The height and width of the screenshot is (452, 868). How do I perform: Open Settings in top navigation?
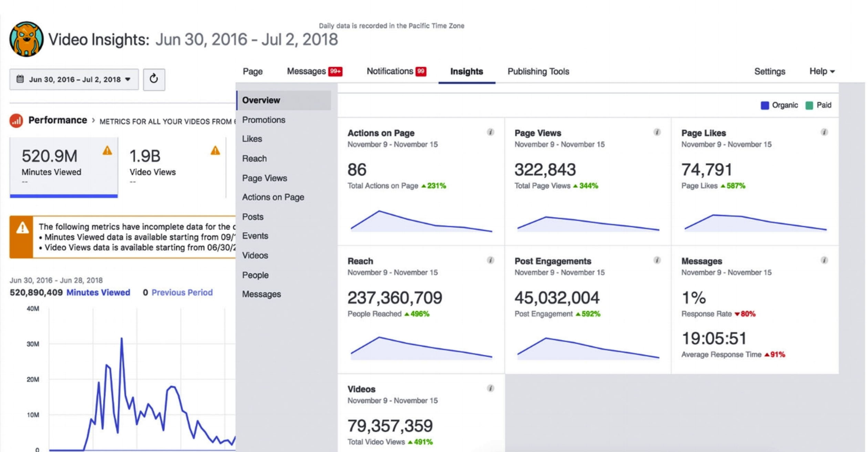(x=769, y=71)
